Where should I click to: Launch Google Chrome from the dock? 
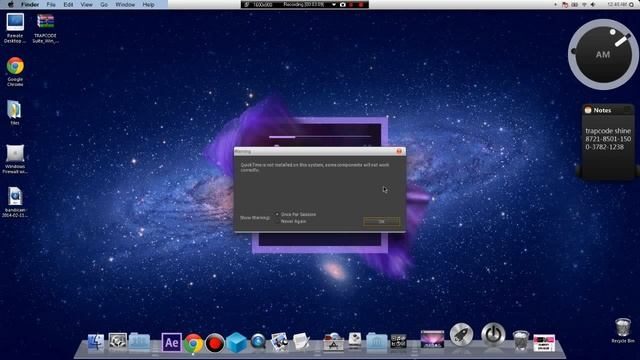coord(193,343)
